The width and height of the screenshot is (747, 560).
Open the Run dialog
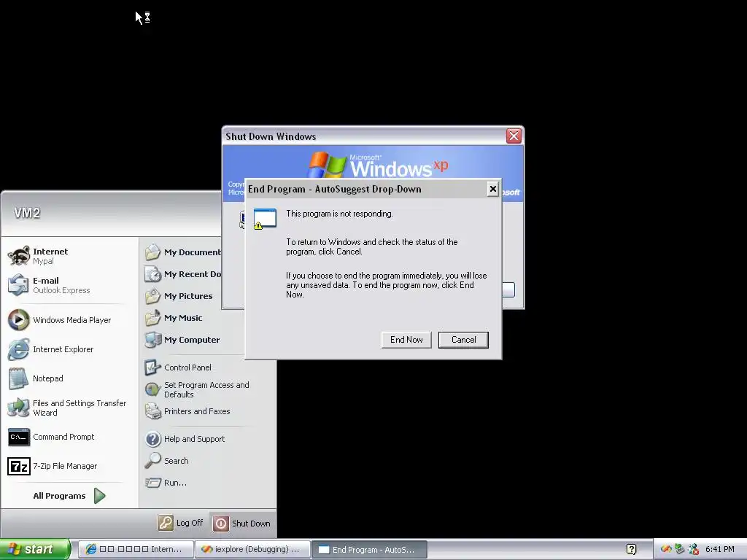pos(208,483)
